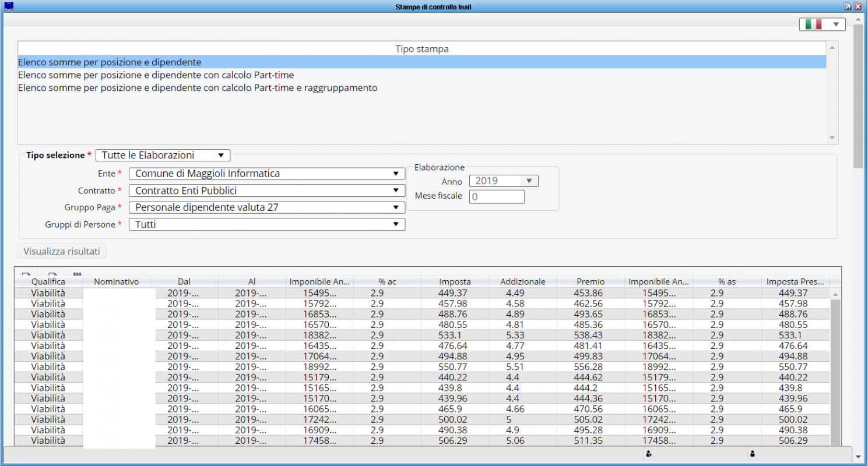Screen dimensions: 868x466
Task: Expand the Gruppi di Persone dropdown
Action: click(266, 224)
